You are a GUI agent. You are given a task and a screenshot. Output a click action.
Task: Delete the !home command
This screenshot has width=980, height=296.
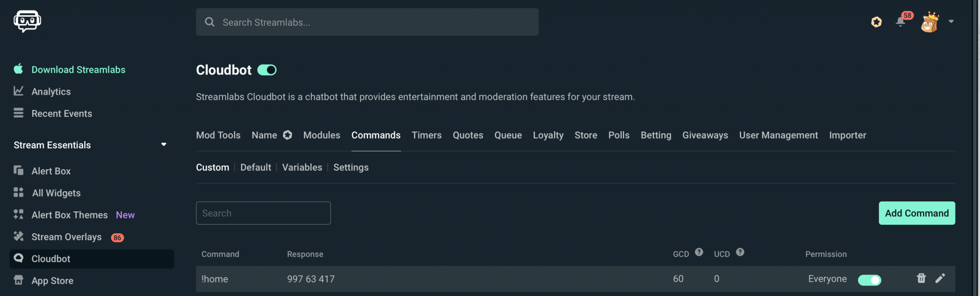[921, 278]
